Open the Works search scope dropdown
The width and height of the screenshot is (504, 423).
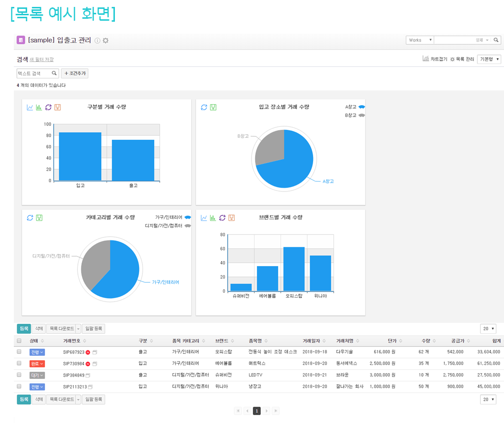click(420, 40)
